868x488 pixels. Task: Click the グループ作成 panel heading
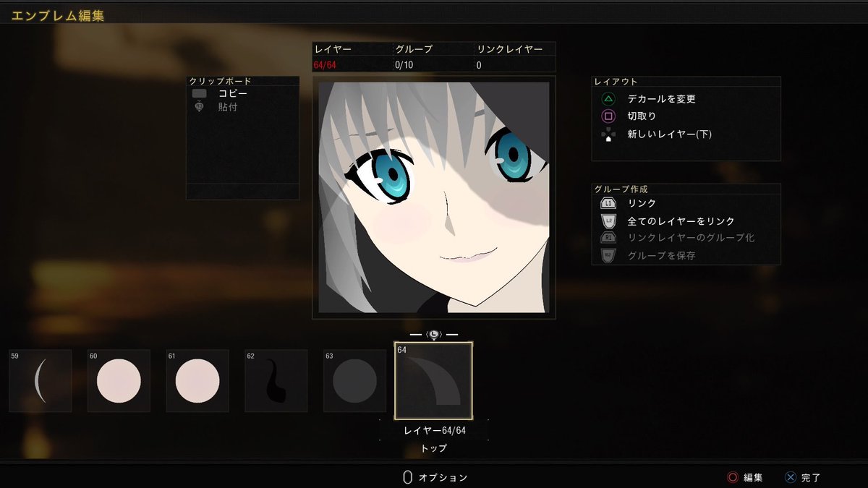[x=621, y=189]
